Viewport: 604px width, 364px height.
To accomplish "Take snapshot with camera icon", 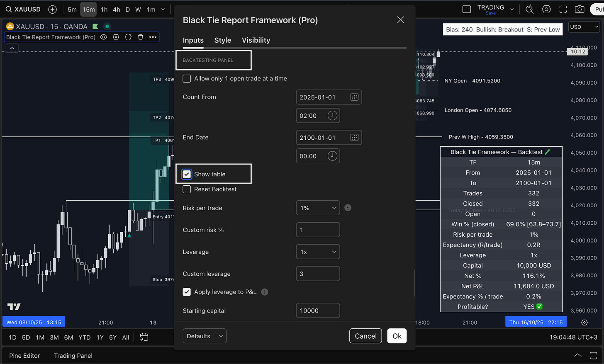I will pyautogui.click(x=580, y=9).
